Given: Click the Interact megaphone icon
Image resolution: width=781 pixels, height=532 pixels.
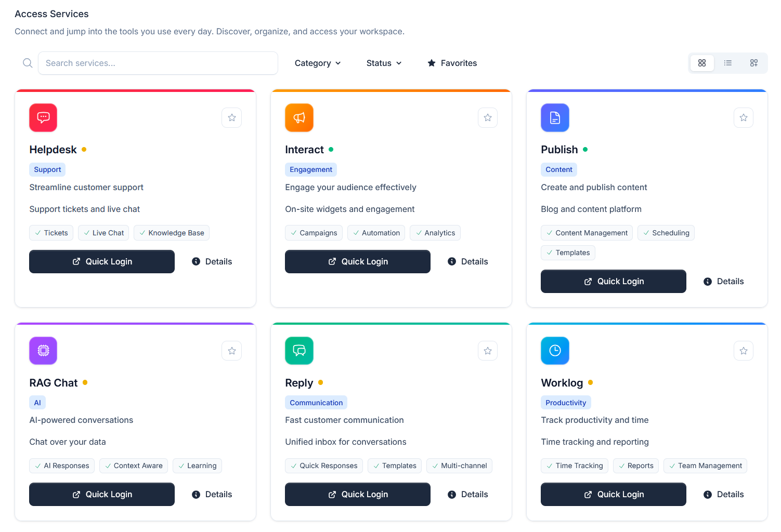Looking at the screenshot, I should (299, 117).
